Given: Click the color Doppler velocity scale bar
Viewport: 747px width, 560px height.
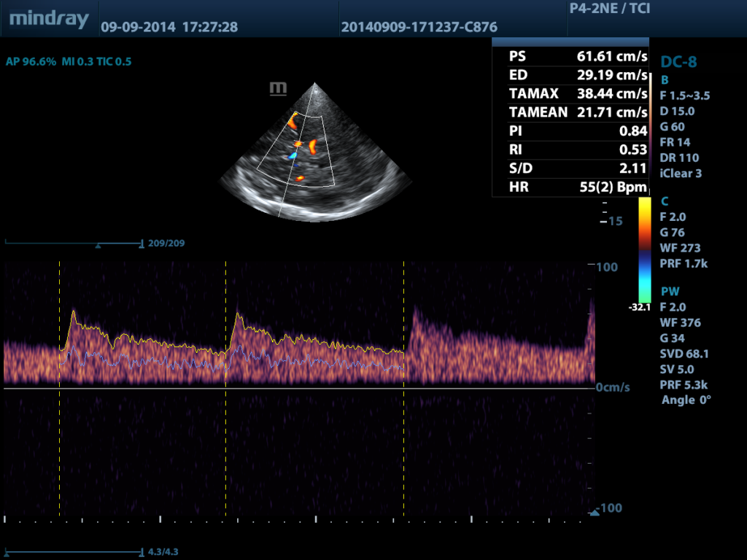Looking at the screenshot, I should (x=644, y=249).
